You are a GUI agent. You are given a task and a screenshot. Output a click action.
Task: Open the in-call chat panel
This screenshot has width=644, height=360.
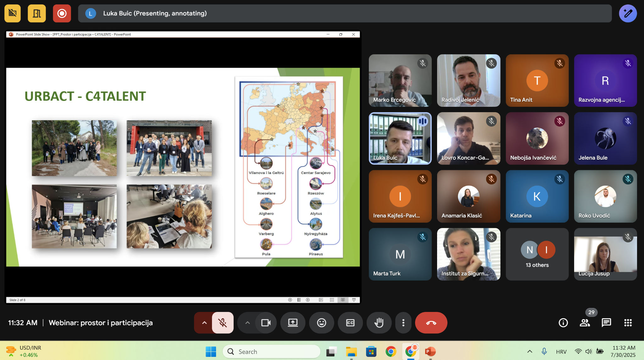pos(606,323)
